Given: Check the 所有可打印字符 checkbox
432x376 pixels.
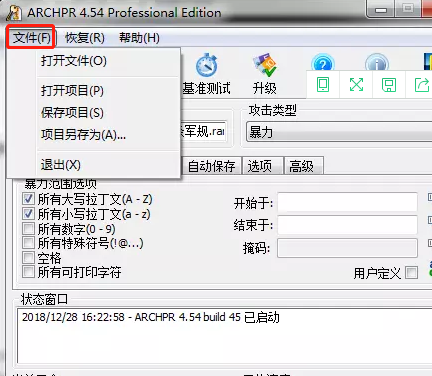Looking at the screenshot, I should click(28, 272).
